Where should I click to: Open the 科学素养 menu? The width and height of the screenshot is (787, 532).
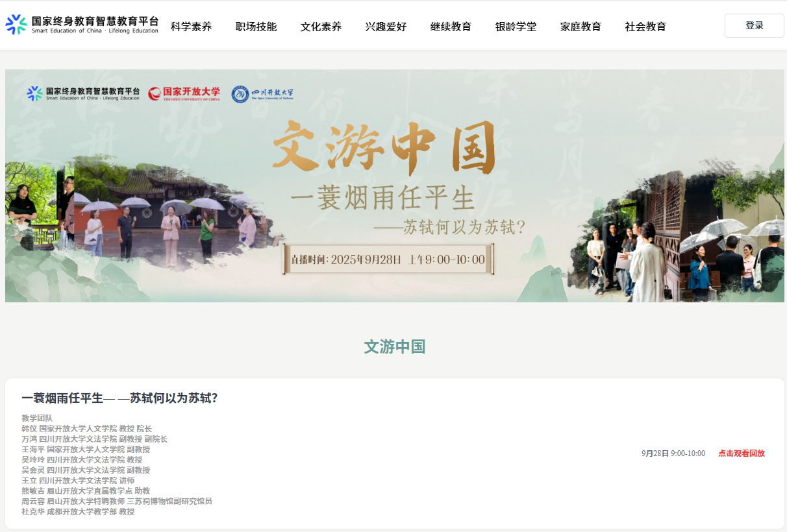(191, 27)
